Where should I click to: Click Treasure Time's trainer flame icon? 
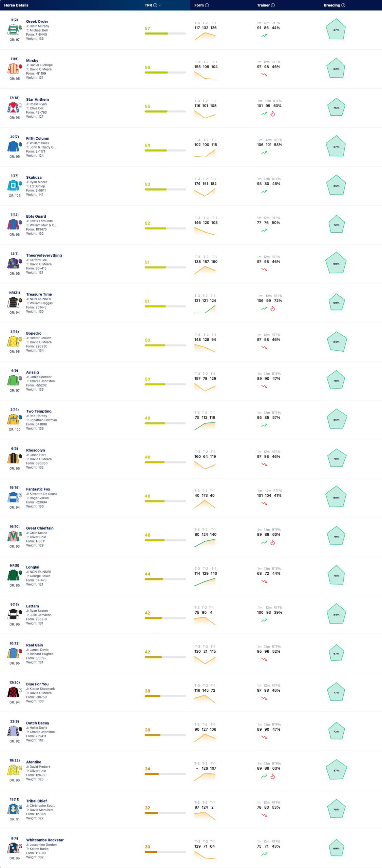point(272,309)
